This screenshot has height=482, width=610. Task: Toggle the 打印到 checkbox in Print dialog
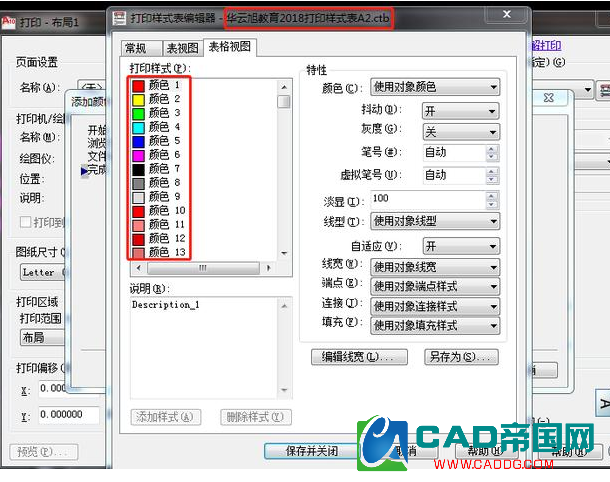click(x=25, y=222)
